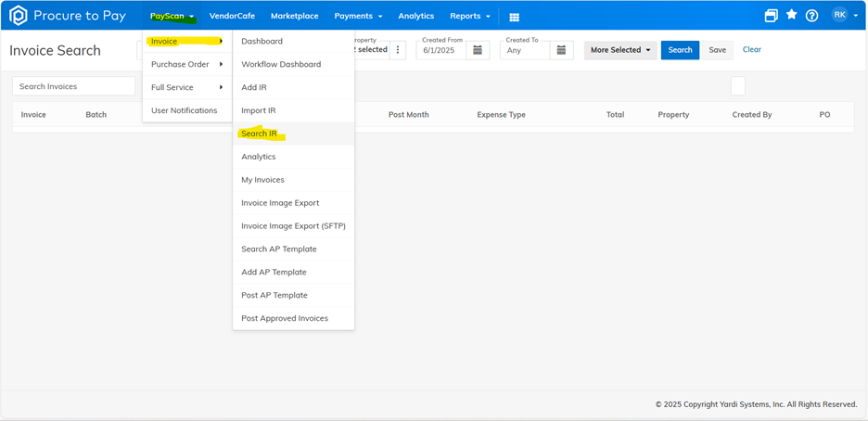Expand the Purchase Order submenu
This screenshot has height=421, width=868.
187,64
